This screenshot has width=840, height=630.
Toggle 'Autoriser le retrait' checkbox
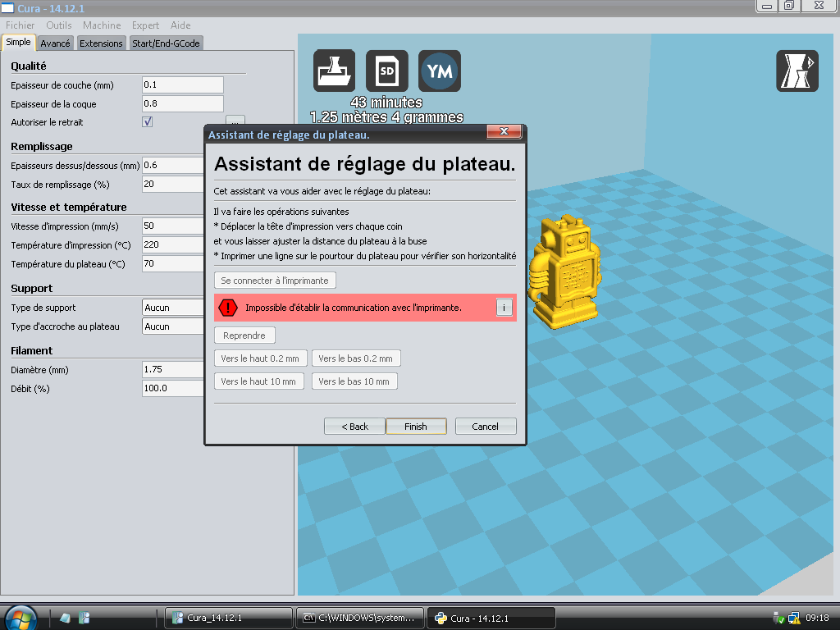pyautogui.click(x=148, y=121)
